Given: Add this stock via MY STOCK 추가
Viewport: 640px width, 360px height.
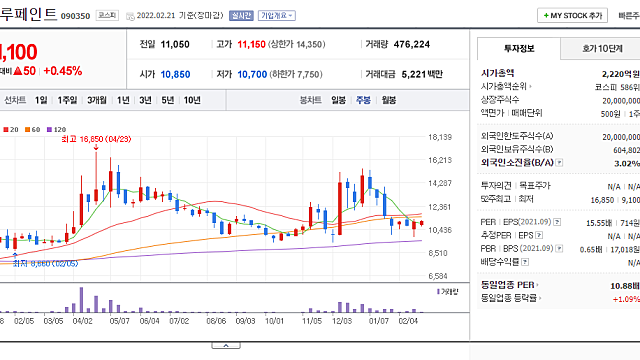Looking at the screenshot, I should 572,16.
